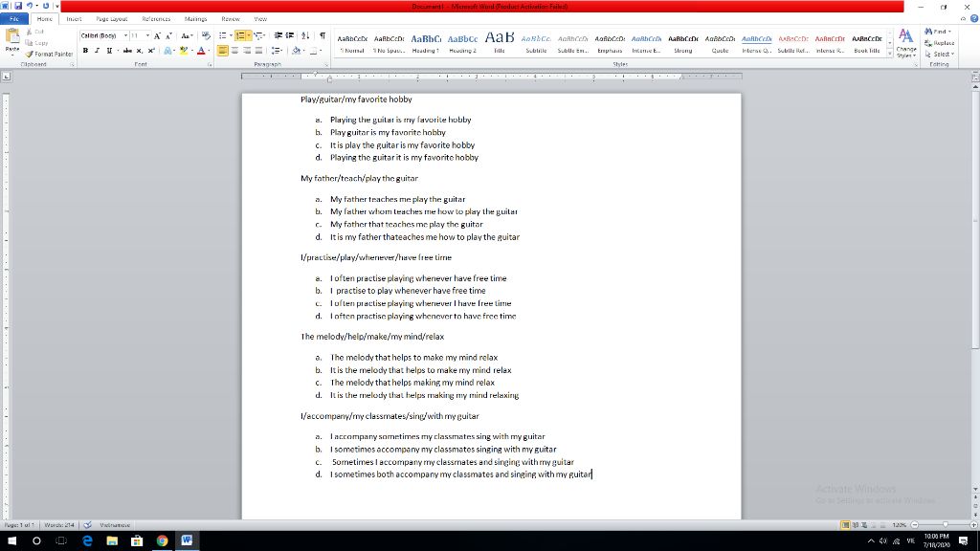The width and height of the screenshot is (980, 551).
Task: Toggle align text left
Action: (x=222, y=51)
